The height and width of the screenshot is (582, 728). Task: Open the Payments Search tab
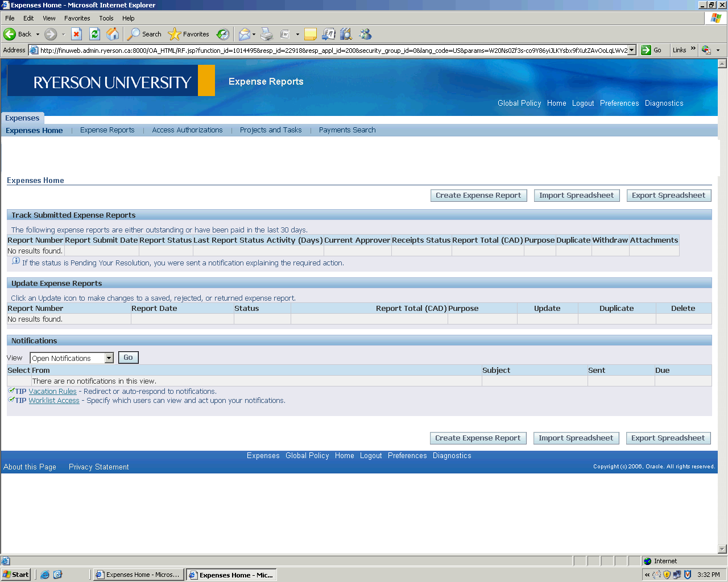[x=347, y=130]
